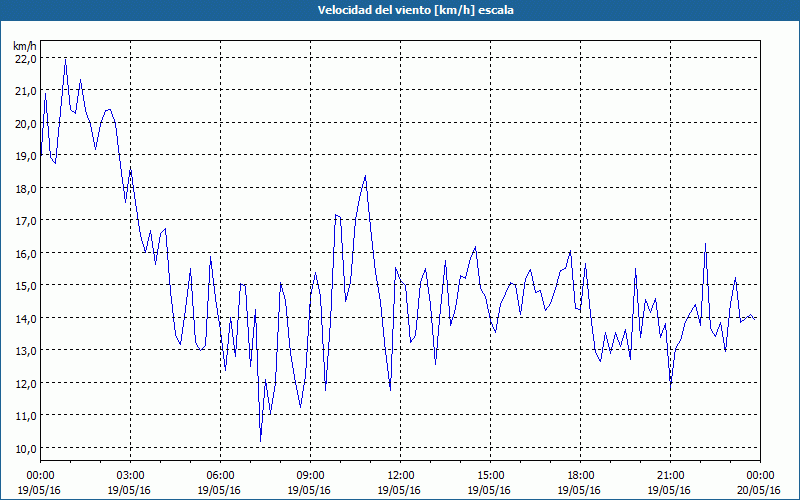Click the chart title 'Velocidad del viento [km/h] escala'

(415, 10)
